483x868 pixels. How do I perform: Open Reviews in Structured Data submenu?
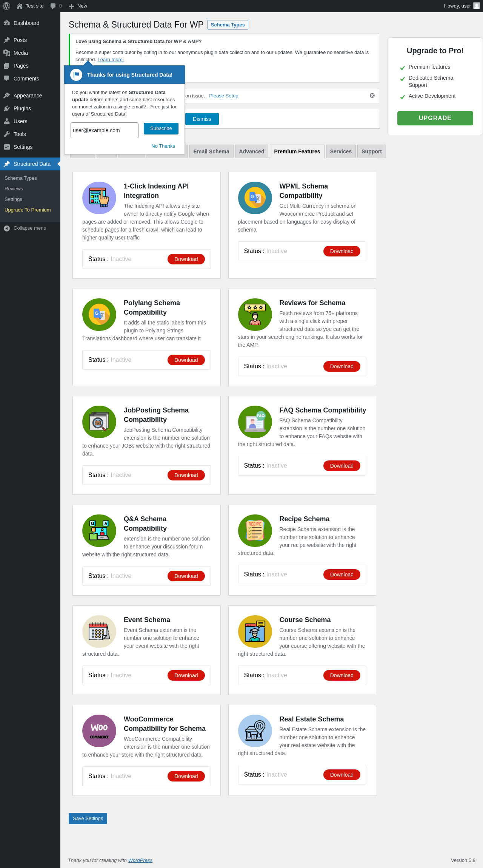click(x=14, y=189)
